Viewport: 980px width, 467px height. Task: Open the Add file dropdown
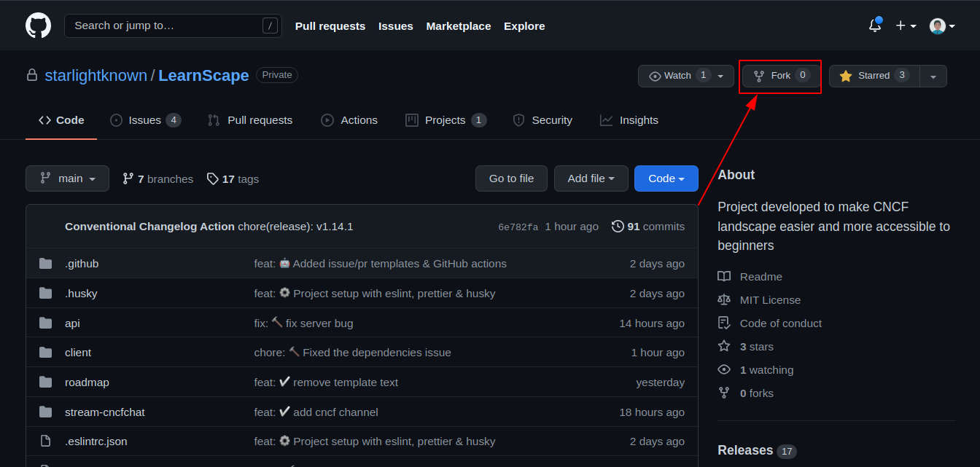pos(591,178)
